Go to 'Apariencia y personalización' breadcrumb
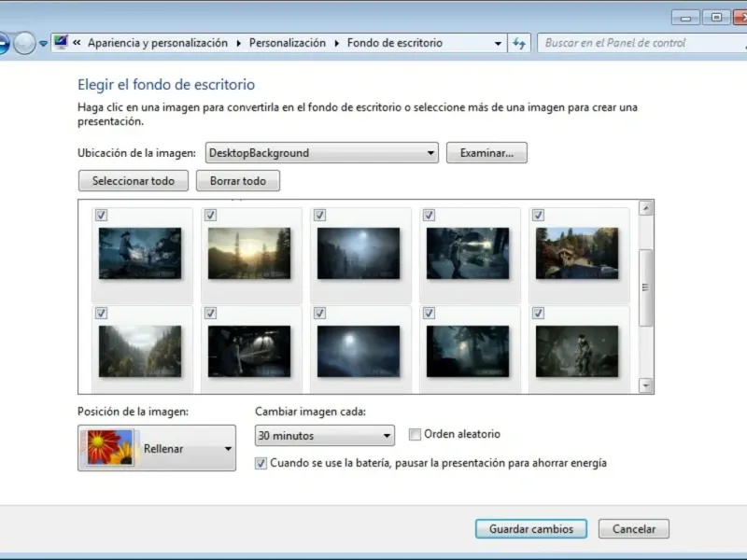The width and height of the screenshot is (747, 560). (158, 43)
